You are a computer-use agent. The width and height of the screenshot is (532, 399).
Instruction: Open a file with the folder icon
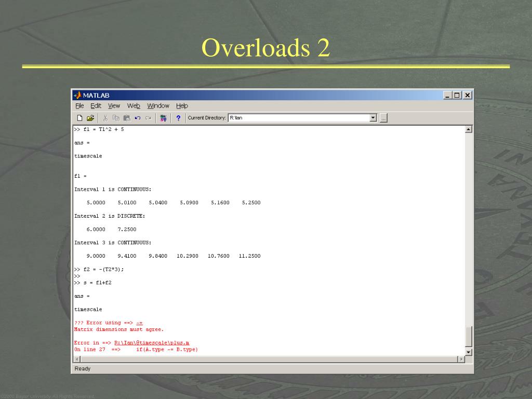click(x=90, y=118)
